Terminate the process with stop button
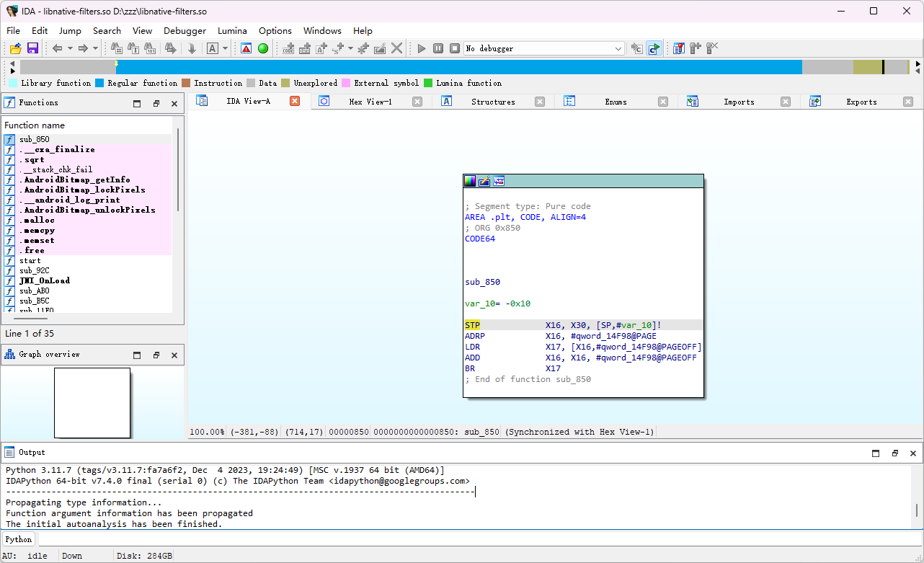Image resolution: width=924 pixels, height=563 pixels. click(455, 48)
